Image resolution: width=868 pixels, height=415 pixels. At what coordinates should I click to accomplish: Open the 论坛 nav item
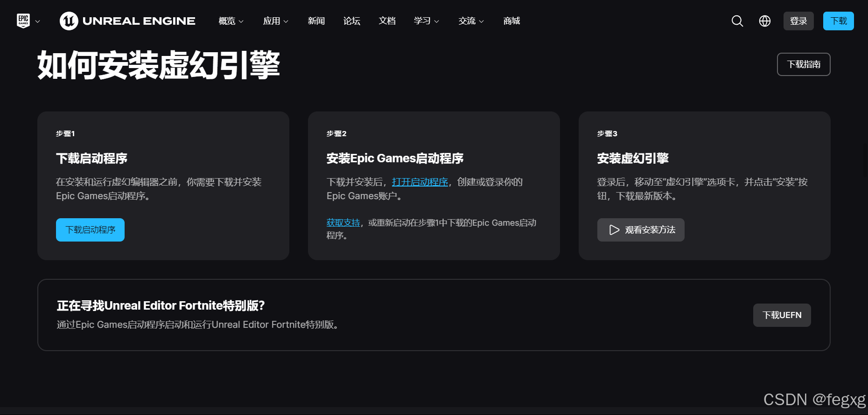pos(352,21)
